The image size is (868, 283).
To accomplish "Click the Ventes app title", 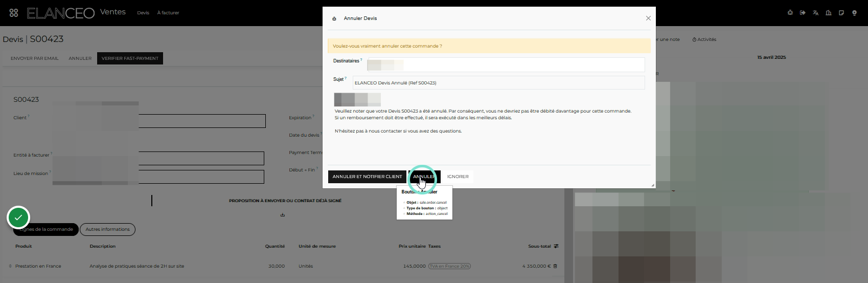I will [113, 12].
